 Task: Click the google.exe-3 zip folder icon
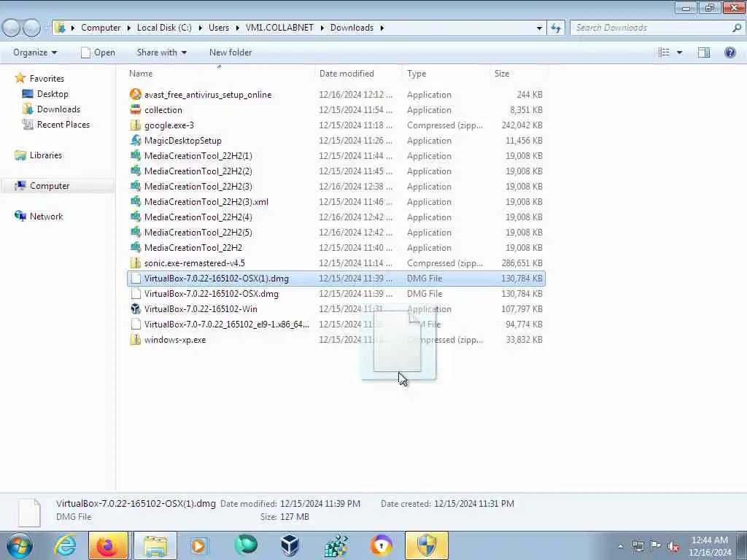[136, 125]
